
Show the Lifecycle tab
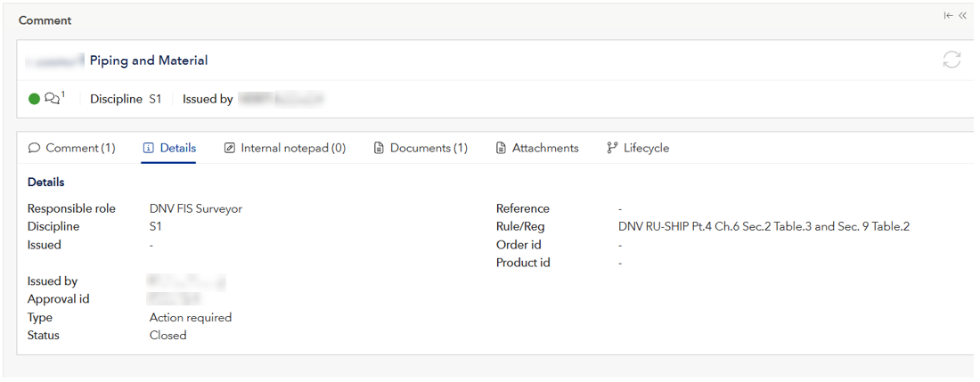click(646, 148)
